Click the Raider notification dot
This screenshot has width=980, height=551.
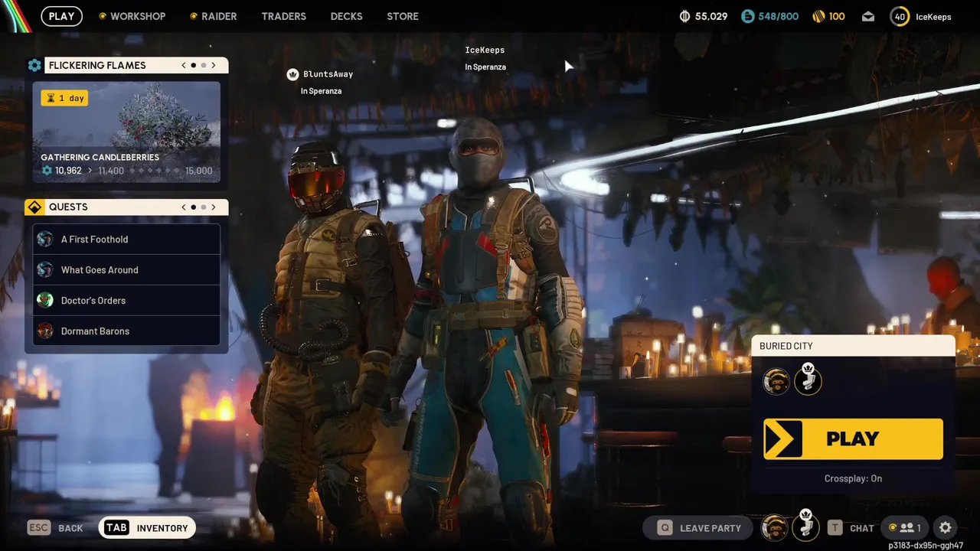tap(194, 16)
